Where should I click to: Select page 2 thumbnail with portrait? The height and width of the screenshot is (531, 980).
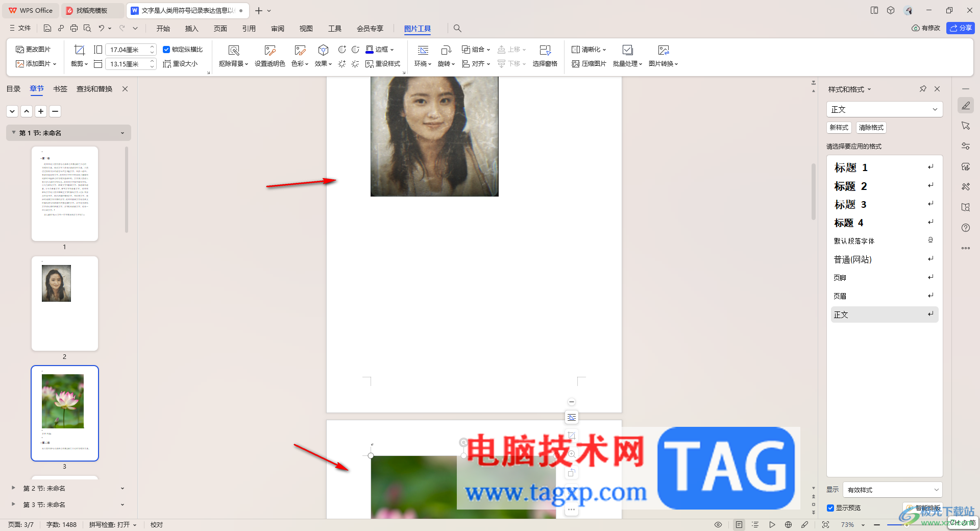point(65,303)
